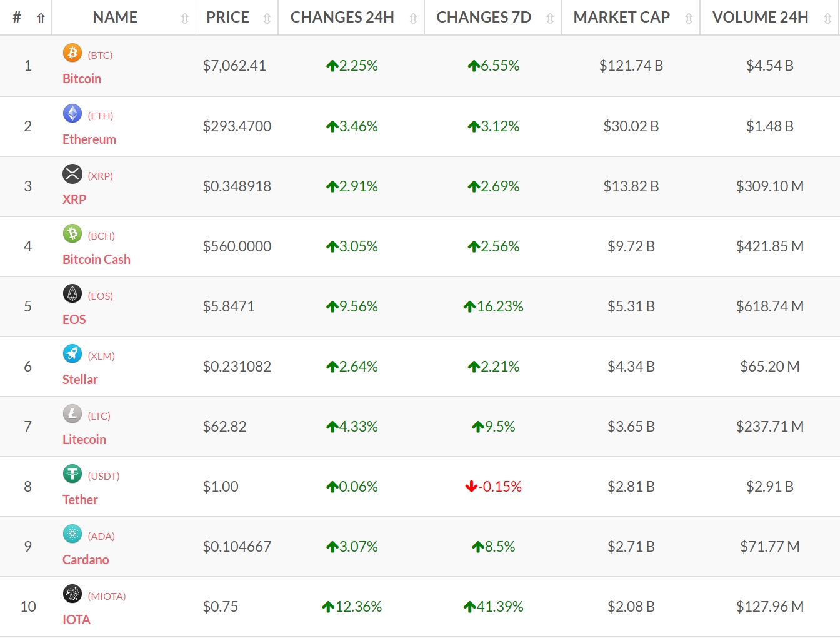Sort by CHANGES 7D column sort arrows
The width and height of the screenshot is (840, 638).
tap(550, 19)
